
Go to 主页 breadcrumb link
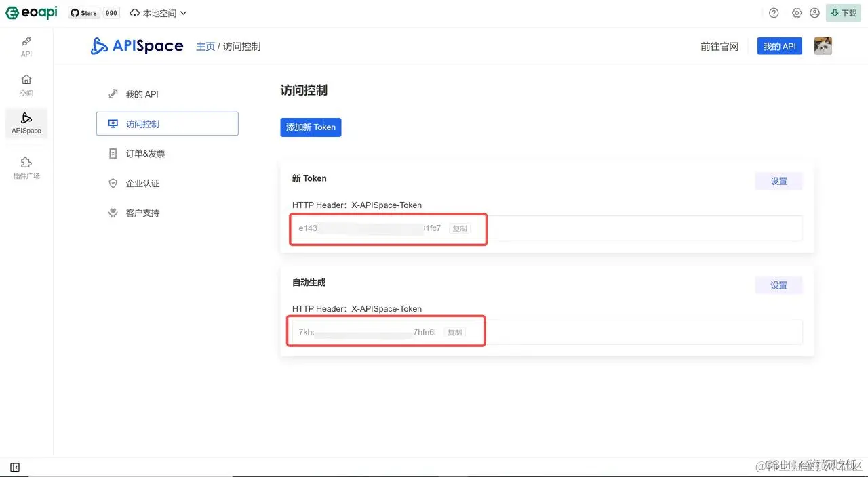[205, 46]
